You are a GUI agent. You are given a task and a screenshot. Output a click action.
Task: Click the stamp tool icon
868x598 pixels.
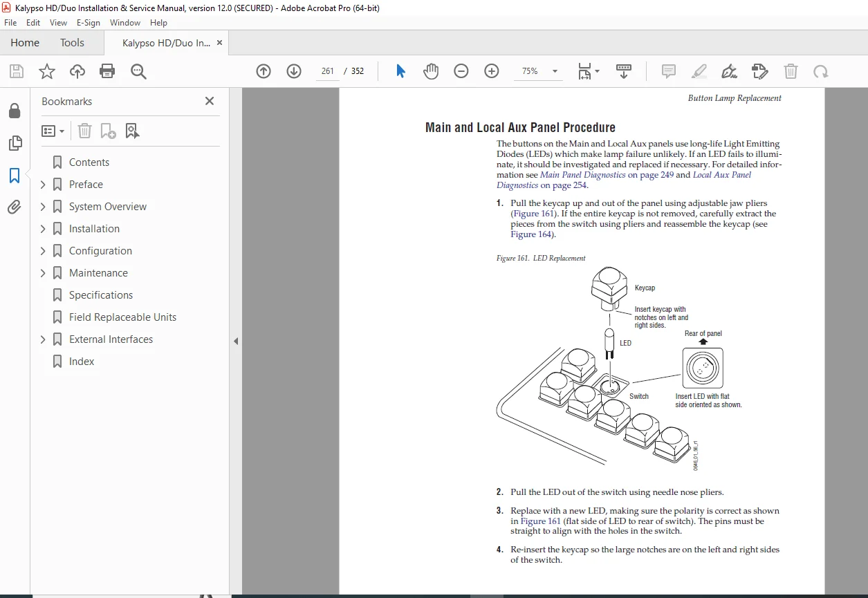click(759, 71)
